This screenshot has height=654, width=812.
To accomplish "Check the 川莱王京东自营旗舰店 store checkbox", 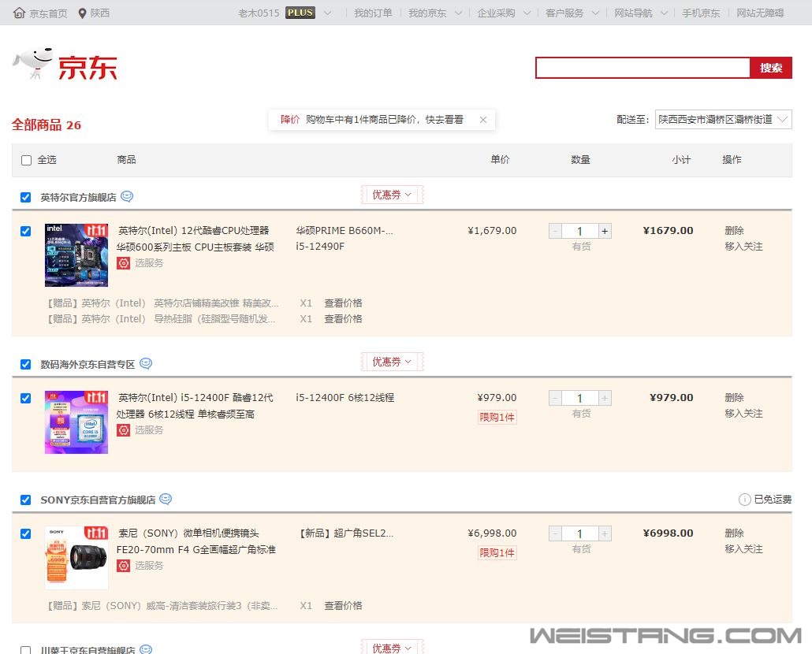I will tap(25, 650).
